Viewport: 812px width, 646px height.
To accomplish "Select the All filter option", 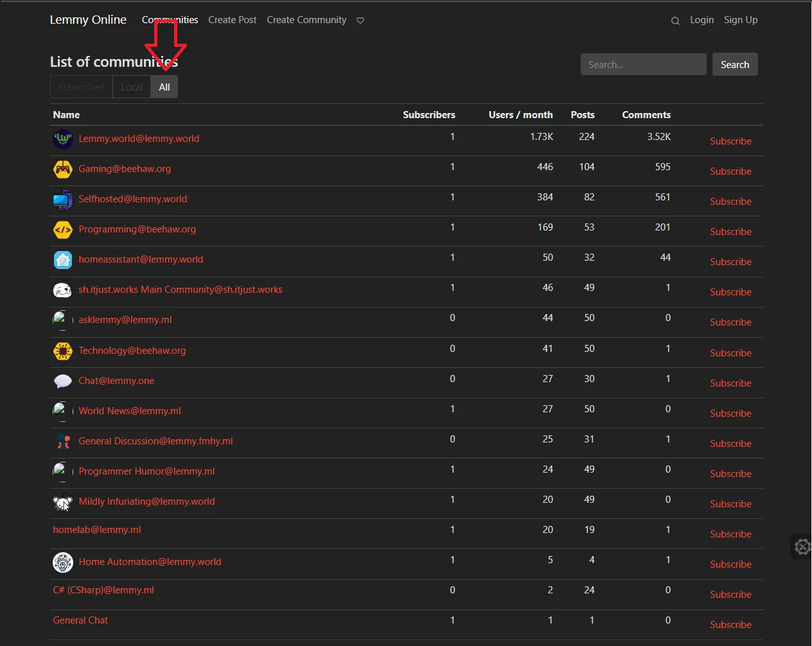I will click(x=164, y=87).
